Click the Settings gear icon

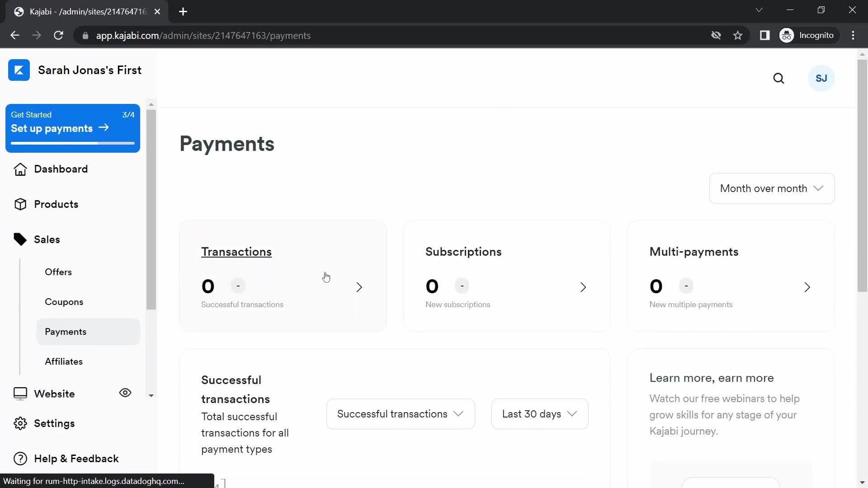20,424
